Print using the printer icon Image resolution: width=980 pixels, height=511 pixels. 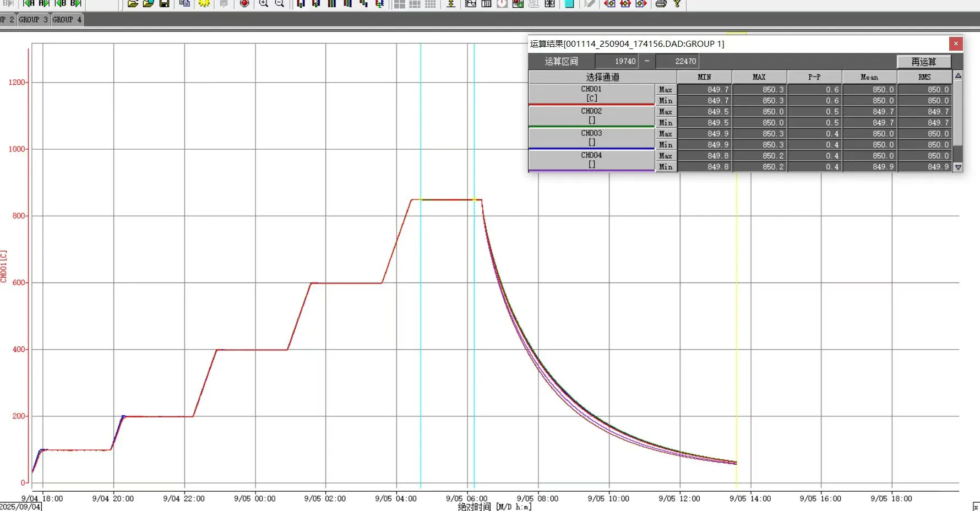tap(661, 3)
